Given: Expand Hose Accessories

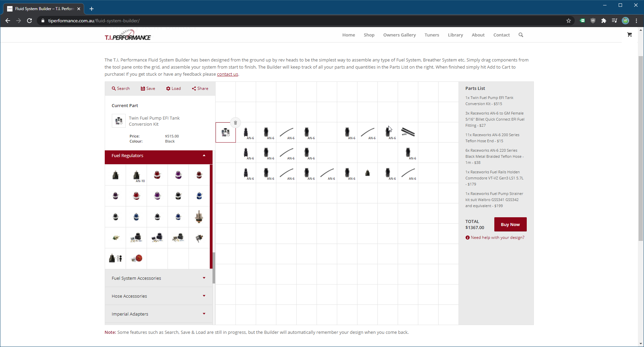Looking at the screenshot, I should [x=158, y=296].
